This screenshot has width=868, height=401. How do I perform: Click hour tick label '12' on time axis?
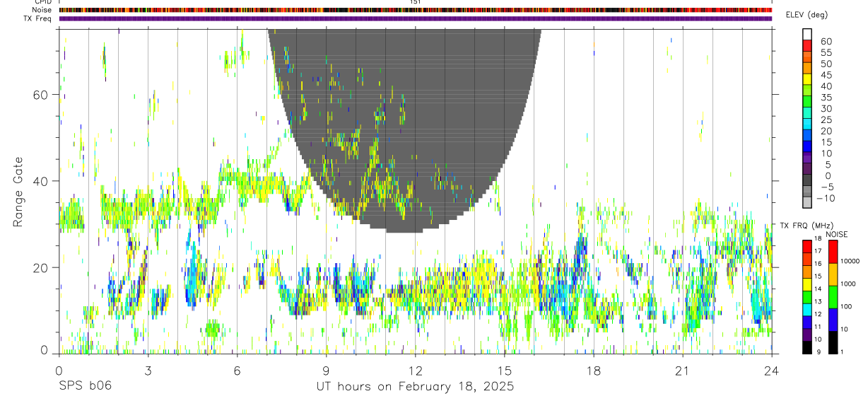click(416, 371)
